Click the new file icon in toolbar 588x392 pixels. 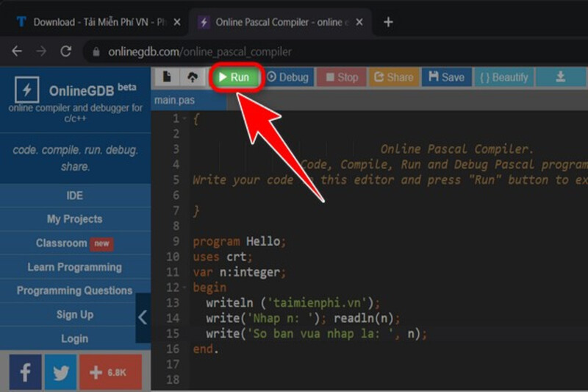(167, 76)
